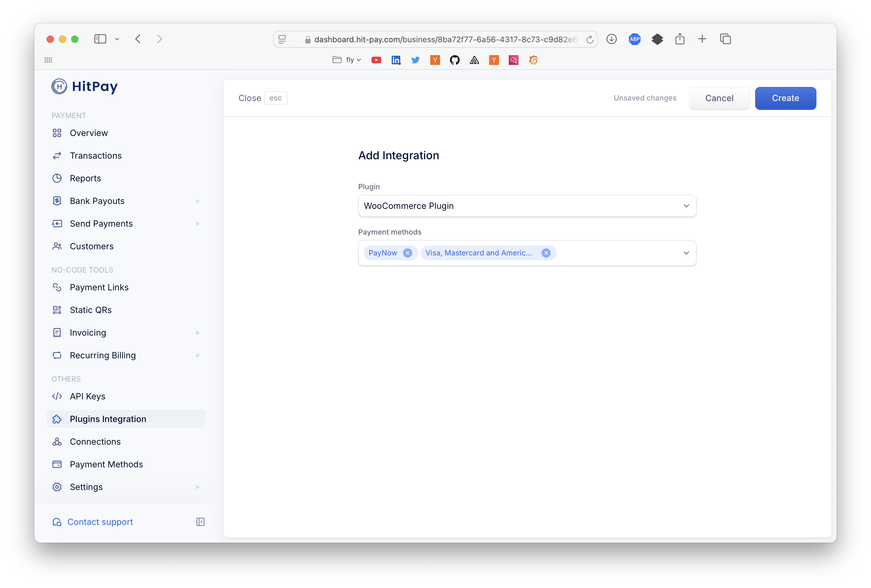Click the Cancel button
The width and height of the screenshot is (871, 588).
click(719, 98)
